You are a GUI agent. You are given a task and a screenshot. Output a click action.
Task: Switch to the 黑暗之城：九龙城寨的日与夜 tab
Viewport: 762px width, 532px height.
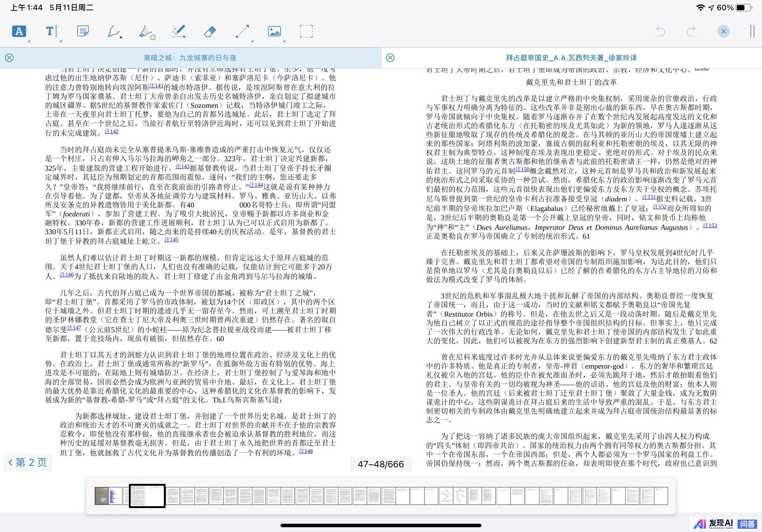(x=190, y=58)
